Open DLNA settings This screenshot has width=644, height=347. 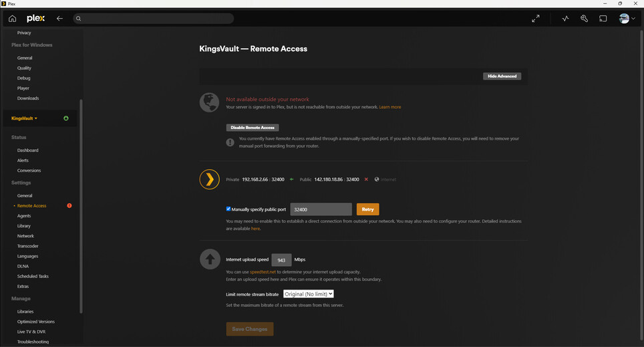pos(23,266)
